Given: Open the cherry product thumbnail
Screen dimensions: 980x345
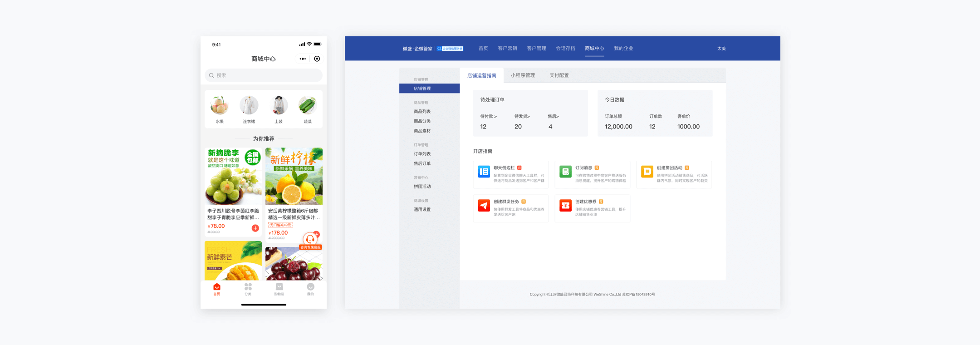Looking at the screenshot, I should (294, 263).
